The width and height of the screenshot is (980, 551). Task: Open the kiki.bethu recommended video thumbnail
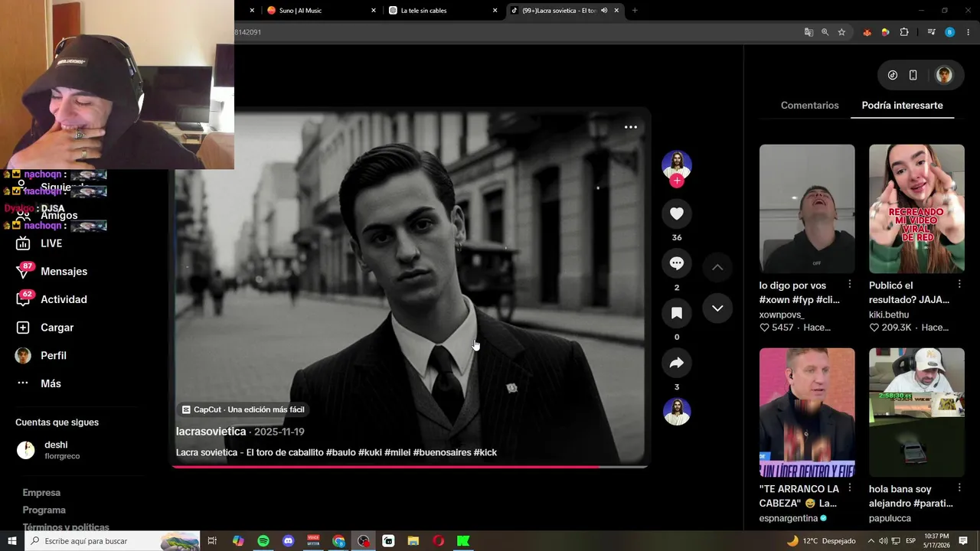(916, 209)
